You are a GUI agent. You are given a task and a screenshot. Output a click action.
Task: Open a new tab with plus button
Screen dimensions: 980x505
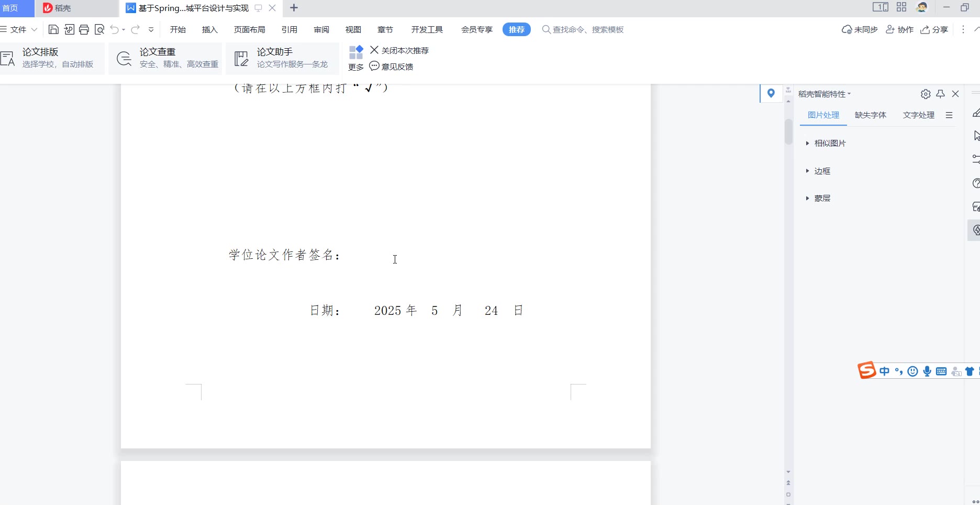[x=294, y=8]
